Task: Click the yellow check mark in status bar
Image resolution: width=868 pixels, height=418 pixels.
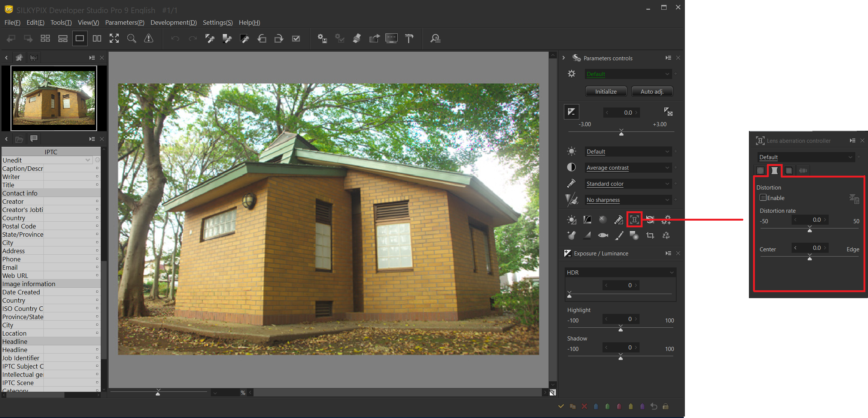Action: click(x=561, y=406)
